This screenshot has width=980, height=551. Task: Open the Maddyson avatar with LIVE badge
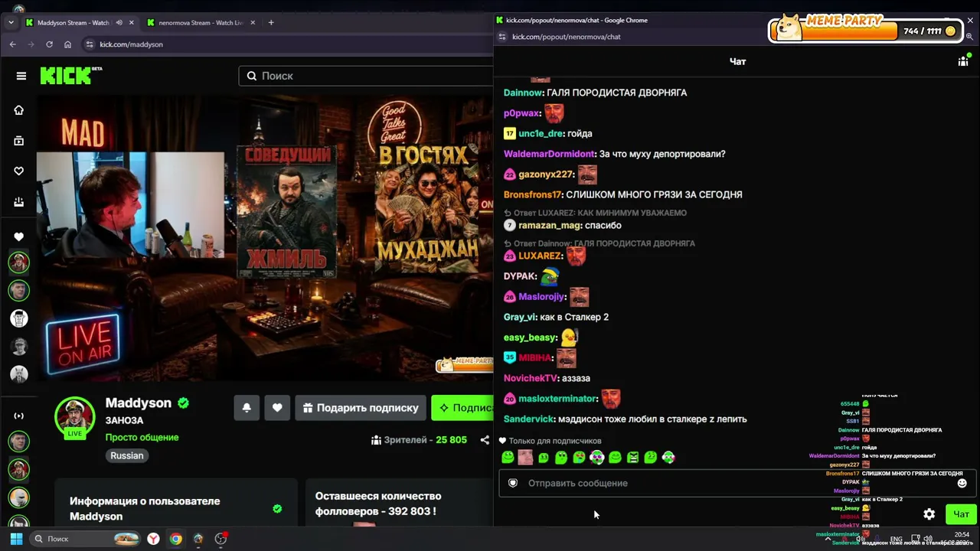coord(74,417)
